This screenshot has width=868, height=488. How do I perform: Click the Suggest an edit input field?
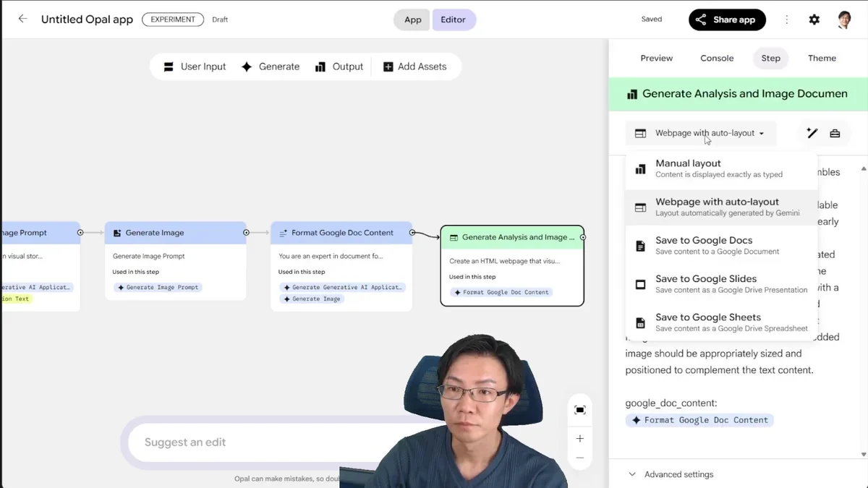pos(268,442)
